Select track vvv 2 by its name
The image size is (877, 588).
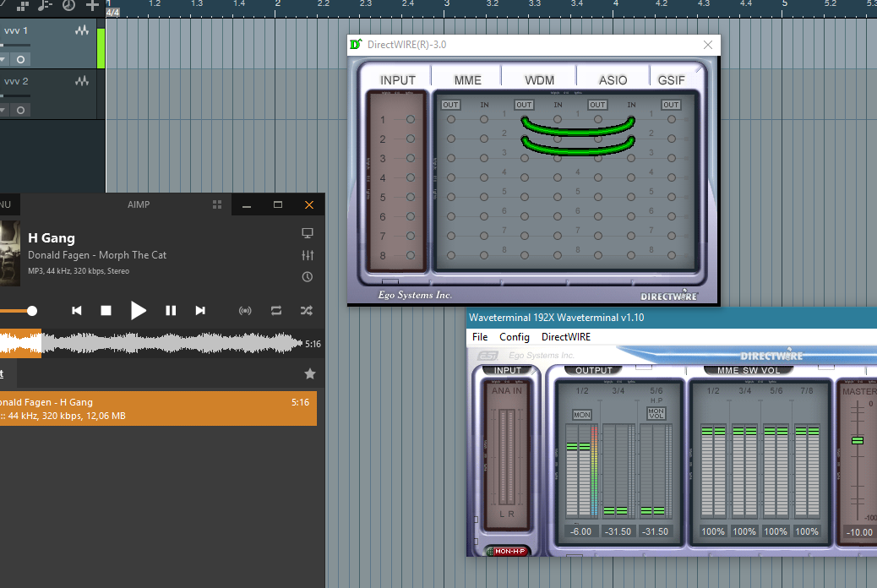[16, 82]
